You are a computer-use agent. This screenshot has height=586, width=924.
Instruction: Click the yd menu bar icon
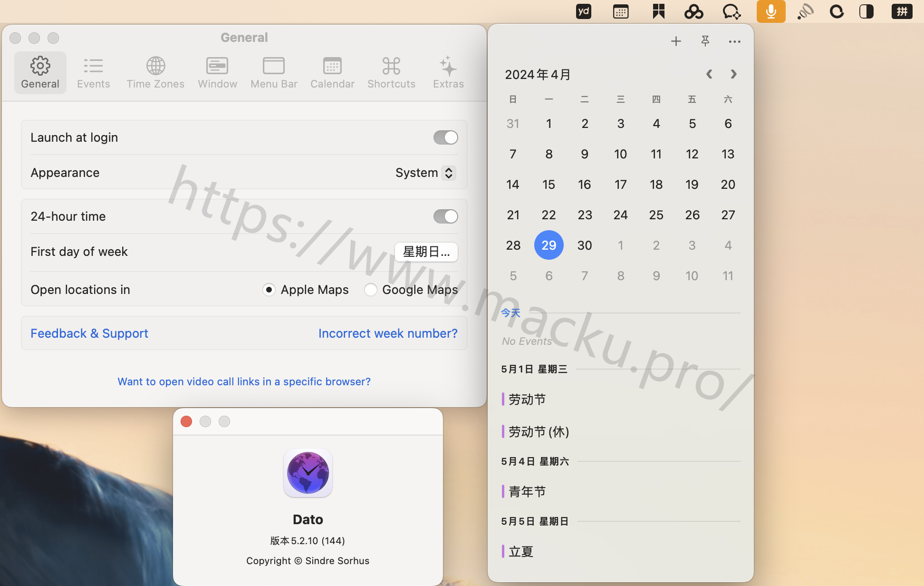point(584,11)
